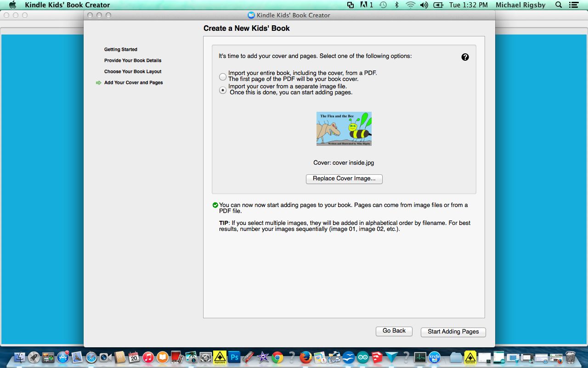Select import cover from separate image option
This screenshot has height=368, width=588.
(x=223, y=90)
